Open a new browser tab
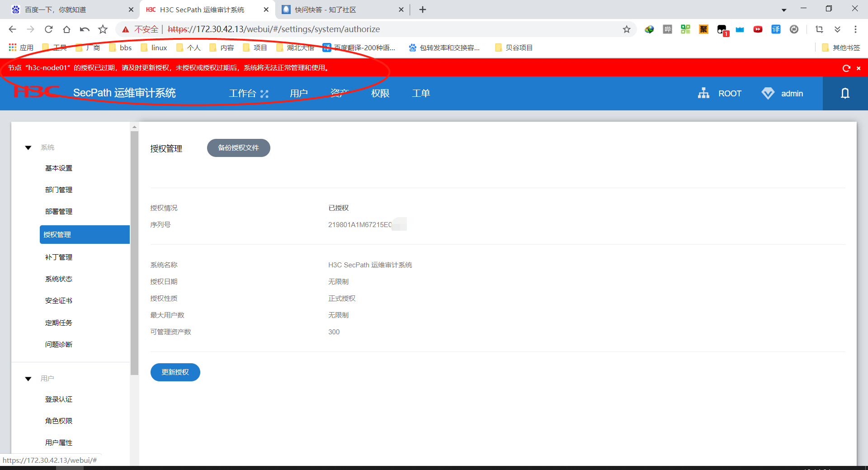868x470 pixels. (423, 9)
